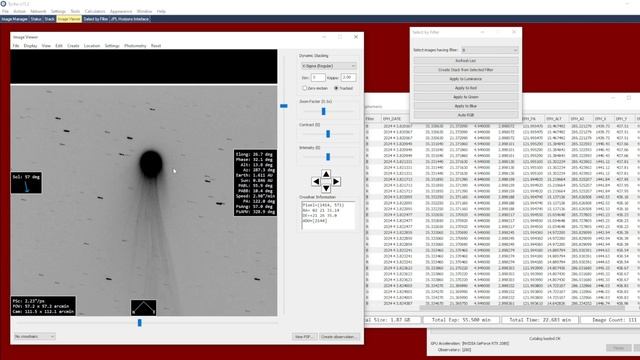Screen dimensions: 640x360
Task: Click the Apply to Luminance button
Action: (466, 79)
